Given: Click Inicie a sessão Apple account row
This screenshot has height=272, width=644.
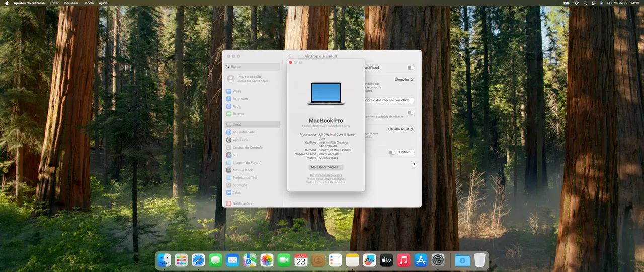Looking at the screenshot, I should point(253,79).
